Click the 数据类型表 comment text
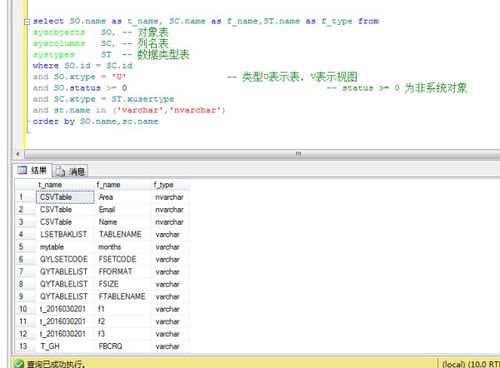This screenshot has width=500, height=368. click(163, 54)
